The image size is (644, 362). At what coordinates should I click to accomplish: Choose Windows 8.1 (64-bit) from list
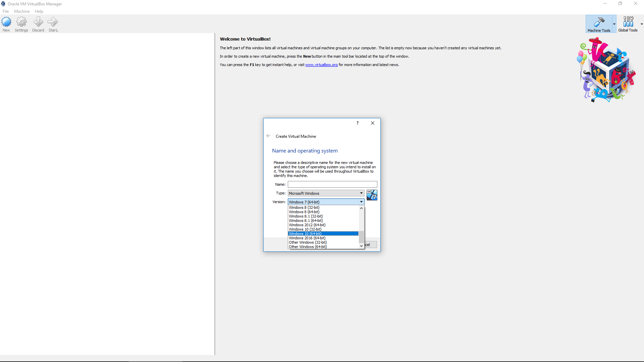323,221
